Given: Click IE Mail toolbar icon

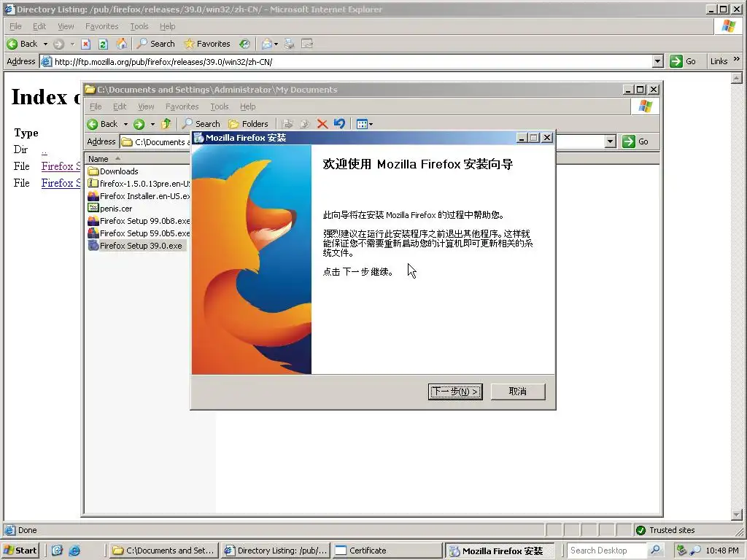Looking at the screenshot, I should [x=266, y=44].
